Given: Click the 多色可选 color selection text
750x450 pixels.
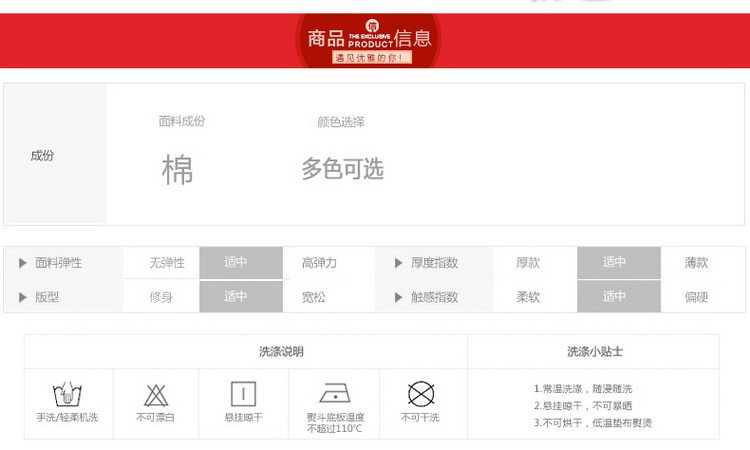Looking at the screenshot, I should [x=343, y=169].
